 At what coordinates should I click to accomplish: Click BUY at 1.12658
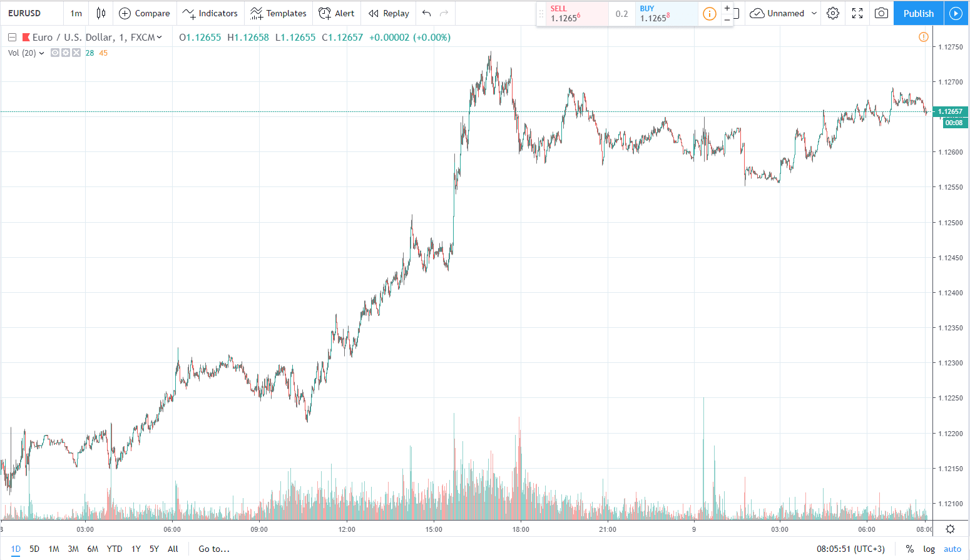tap(666, 14)
